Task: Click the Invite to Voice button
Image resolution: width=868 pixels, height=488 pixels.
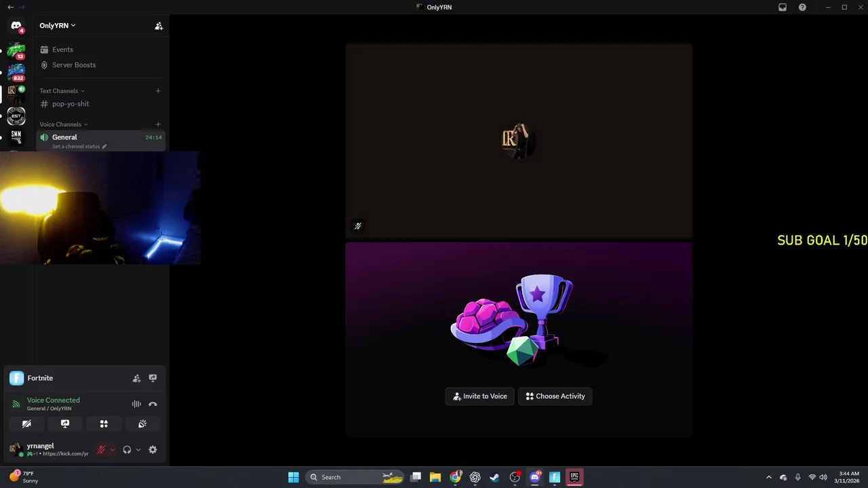Action: pos(480,396)
